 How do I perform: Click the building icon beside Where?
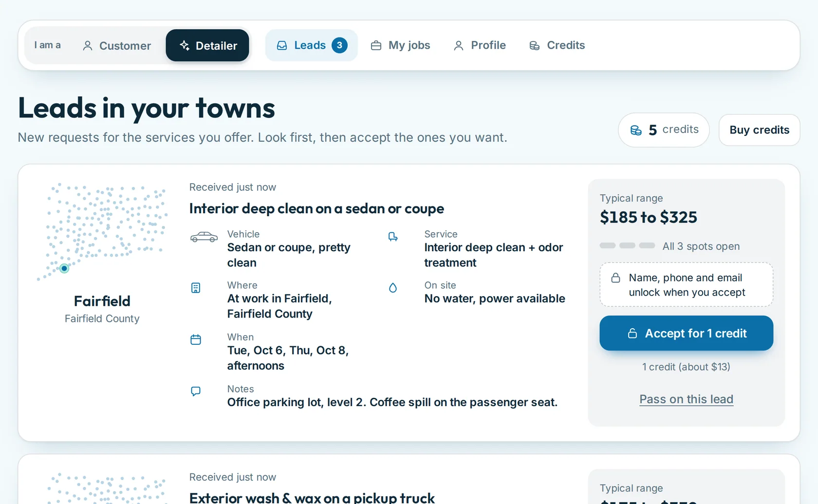[196, 288]
